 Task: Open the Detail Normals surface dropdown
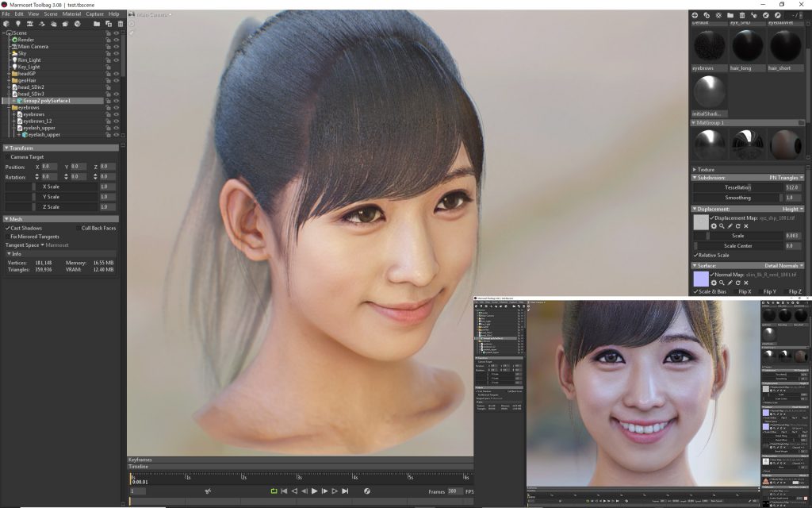pos(784,266)
